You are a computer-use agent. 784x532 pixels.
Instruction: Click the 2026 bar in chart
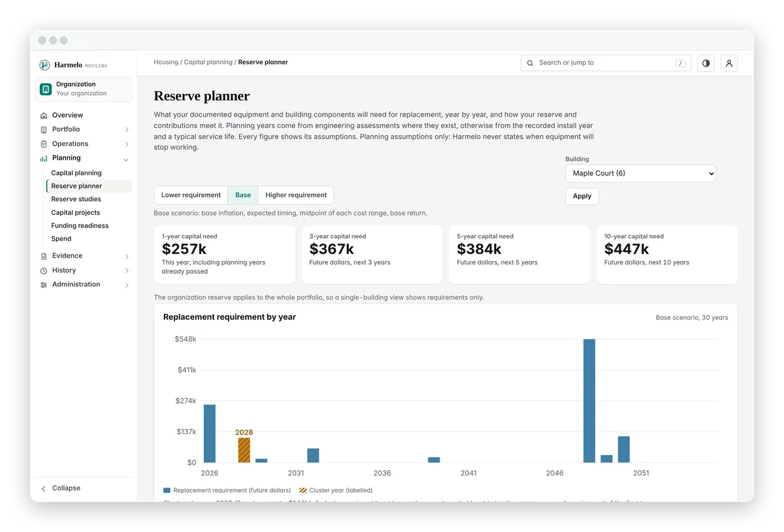[210, 433]
